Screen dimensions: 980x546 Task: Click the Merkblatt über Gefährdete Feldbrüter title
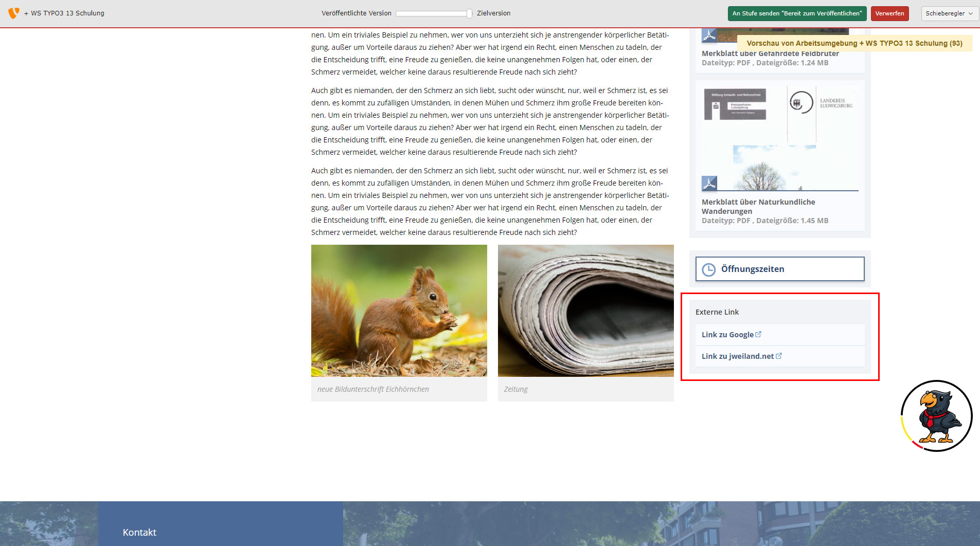point(770,53)
